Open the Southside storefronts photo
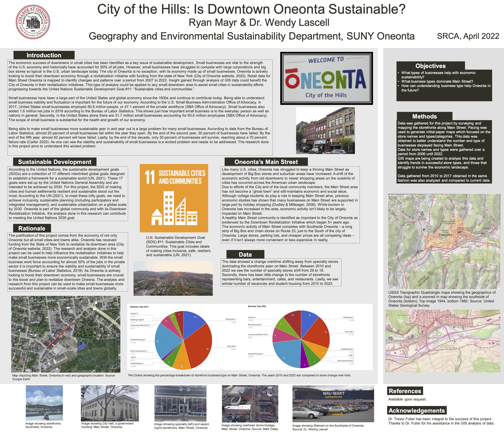 pyautogui.click(x=44, y=403)
